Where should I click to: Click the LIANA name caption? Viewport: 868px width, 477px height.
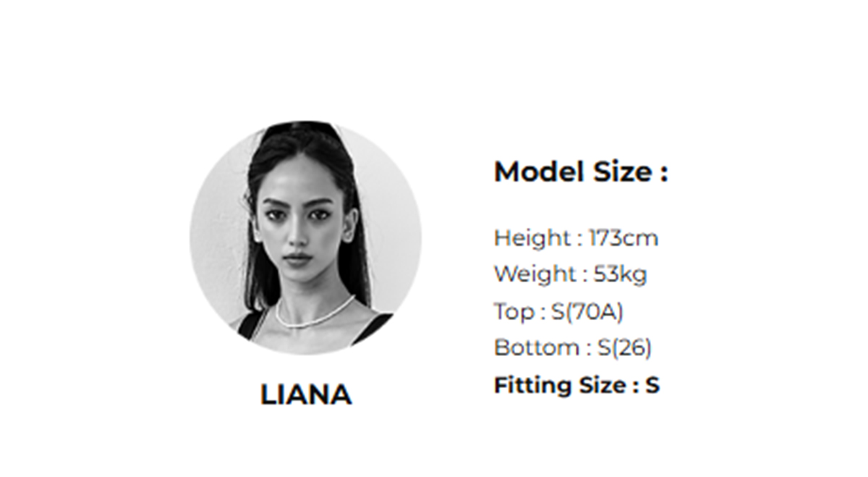(x=305, y=395)
